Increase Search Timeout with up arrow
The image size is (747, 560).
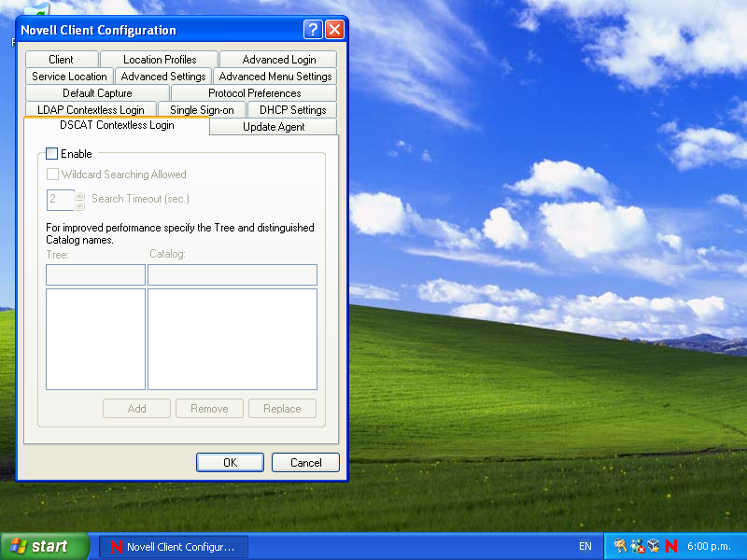click(79, 195)
